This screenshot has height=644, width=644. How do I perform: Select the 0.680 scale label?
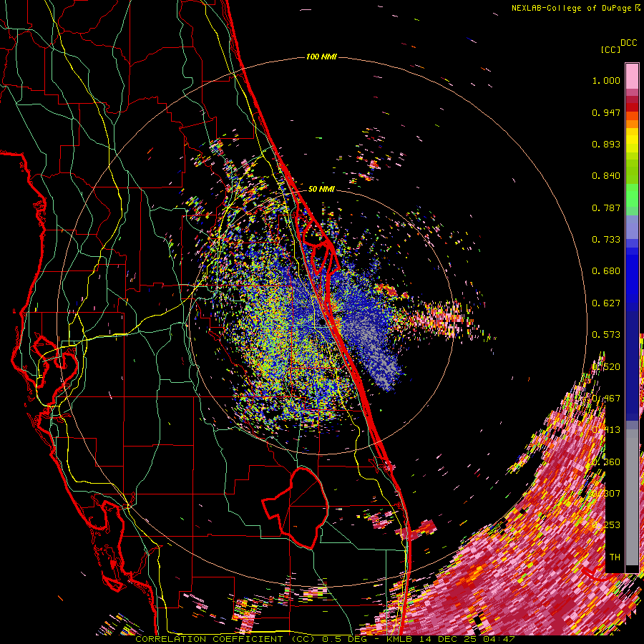pyautogui.click(x=606, y=271)
